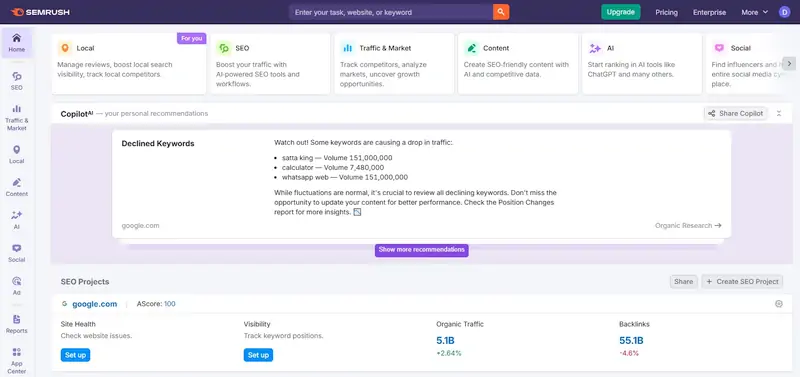This screenshot has height=377, width=800.
Task: Open the user avatar D menu
Action: 784,12
